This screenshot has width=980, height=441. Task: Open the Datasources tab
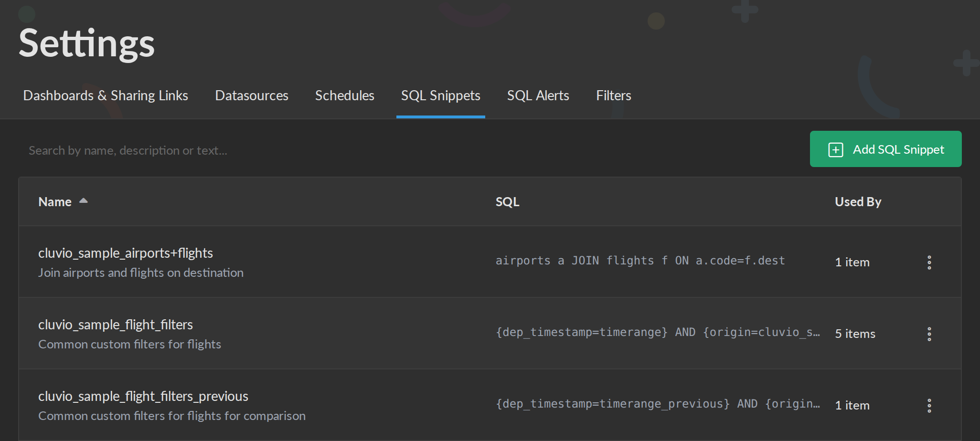tap(252, 95)
